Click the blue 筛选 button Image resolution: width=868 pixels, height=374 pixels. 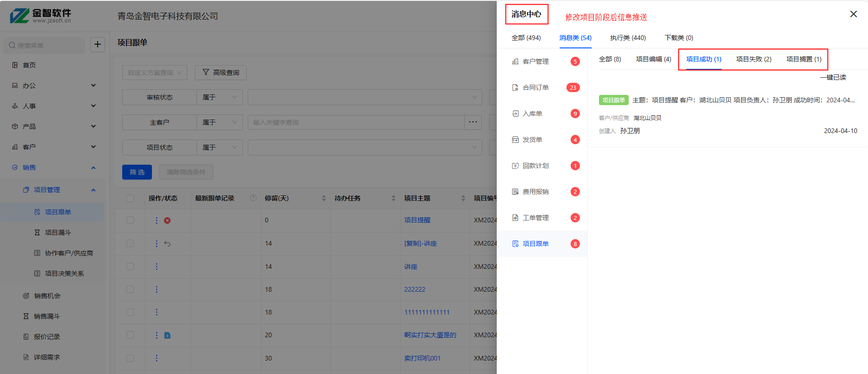(x=137, y=172)
